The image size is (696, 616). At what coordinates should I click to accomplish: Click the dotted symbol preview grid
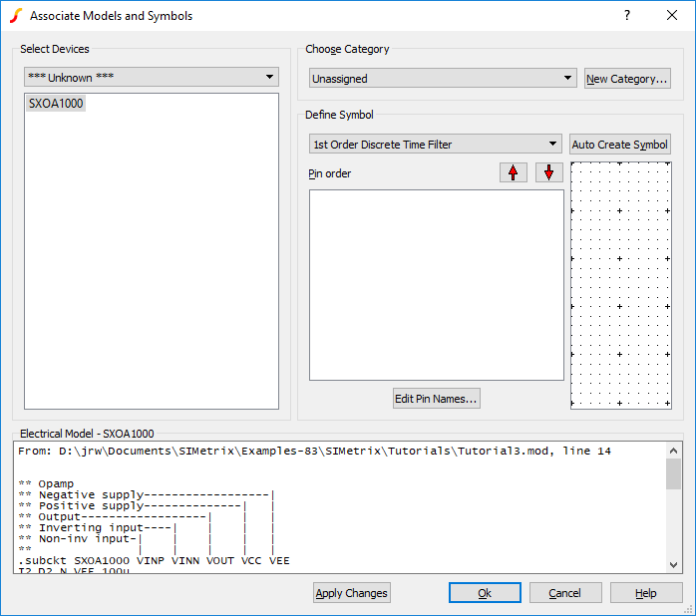(620, 284)
